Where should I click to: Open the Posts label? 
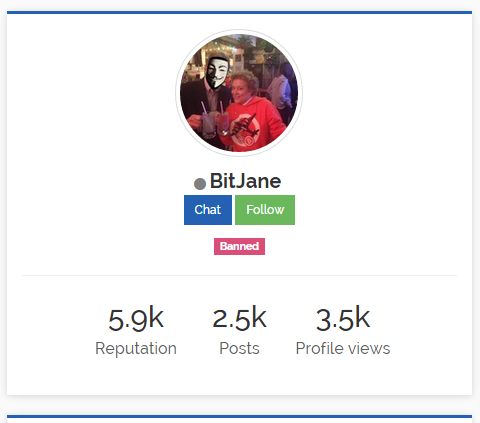click(239, 348)
